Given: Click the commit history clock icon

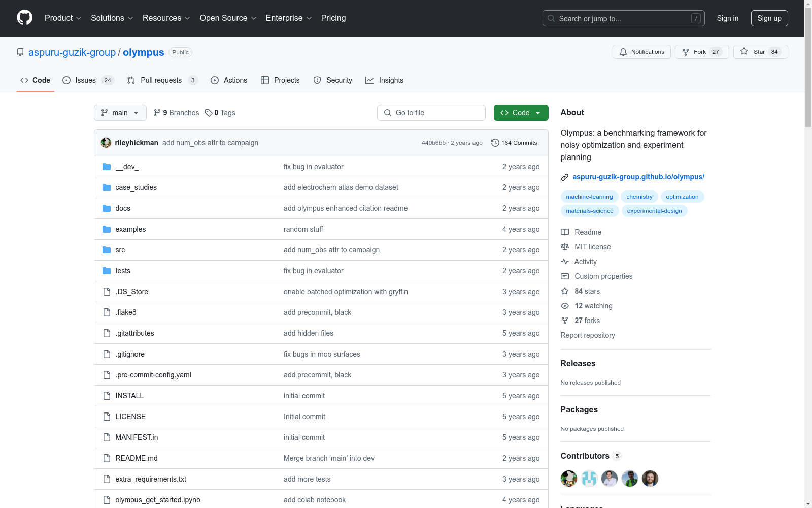Looking at the screenshot, I should click(x=495, y=143).
